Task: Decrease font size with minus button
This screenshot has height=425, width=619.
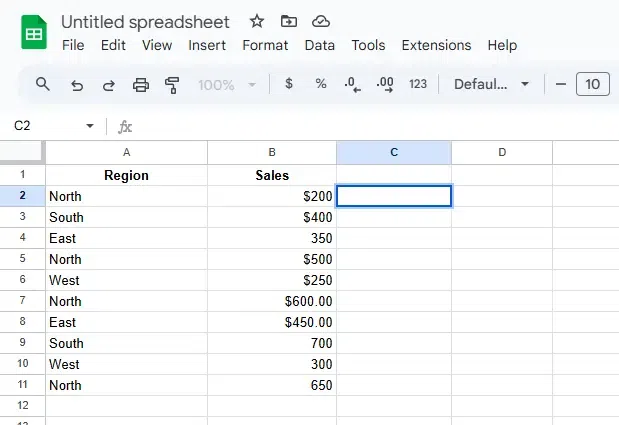Action: tap(561, 84)
